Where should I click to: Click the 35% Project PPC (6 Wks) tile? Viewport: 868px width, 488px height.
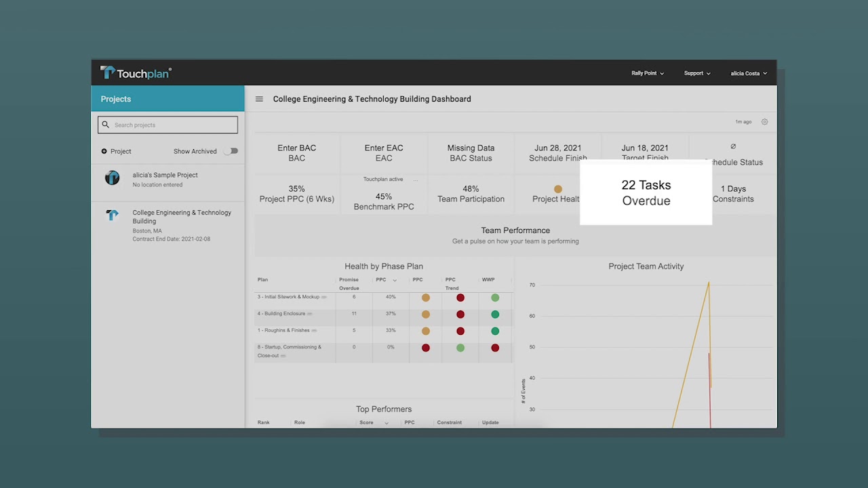click(x=297, y=194)
